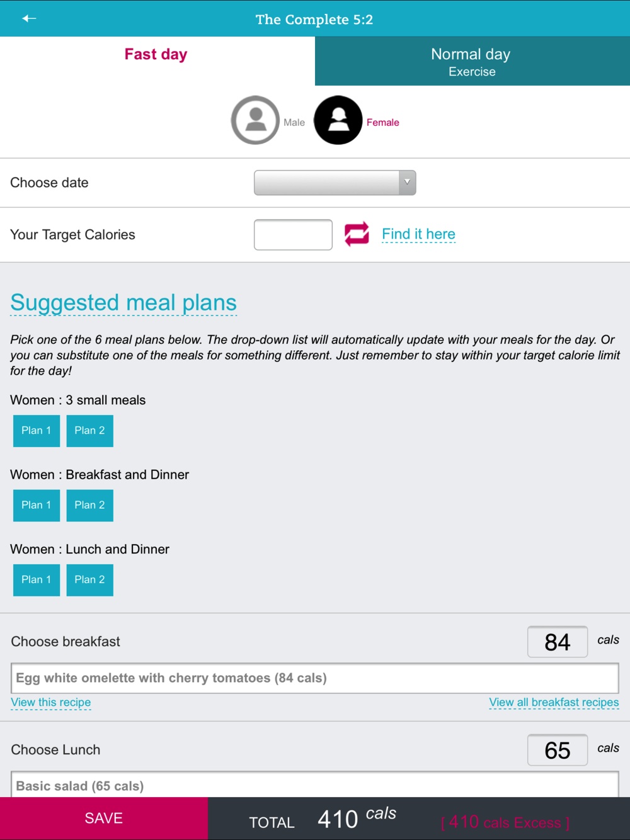Pick Plan 1 for Lunch and Dinner
Image resolution: width=630 pixels, height=840 pixels.
pyautogui.click(x=37, y=580)
